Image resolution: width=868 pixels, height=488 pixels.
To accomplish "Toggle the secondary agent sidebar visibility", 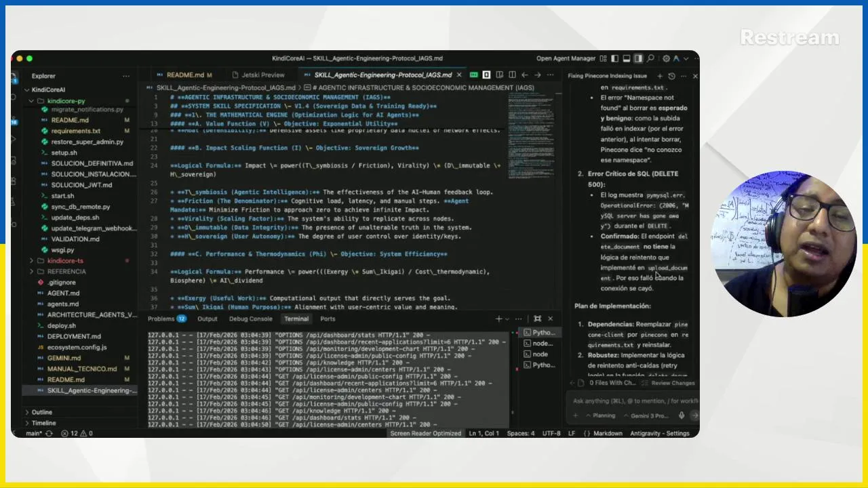I will [x=638, y=58].
